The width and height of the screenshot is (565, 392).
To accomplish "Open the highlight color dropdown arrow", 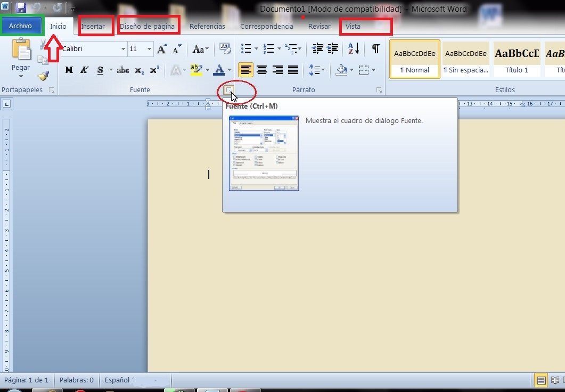I will coord(207,70).
